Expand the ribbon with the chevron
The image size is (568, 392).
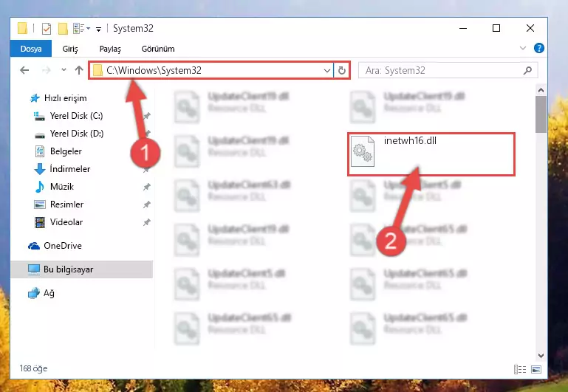point(523,48)
